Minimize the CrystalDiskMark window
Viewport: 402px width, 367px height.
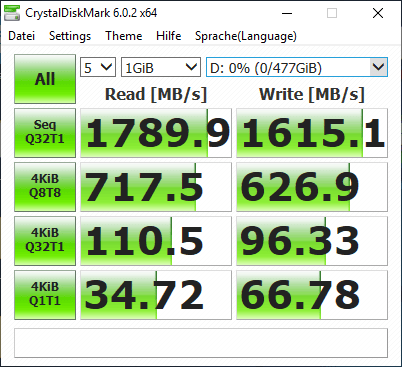click(x=287, y=13)
